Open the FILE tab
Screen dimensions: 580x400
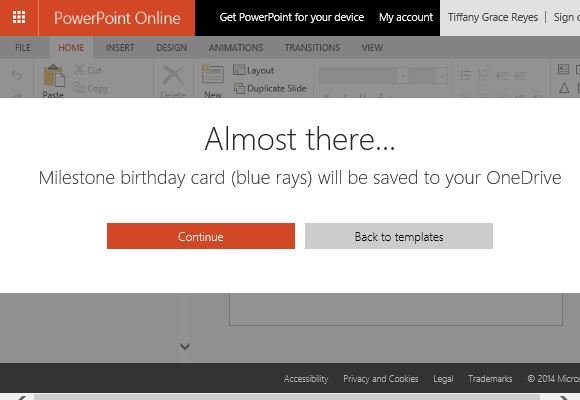tap(23, 48)
